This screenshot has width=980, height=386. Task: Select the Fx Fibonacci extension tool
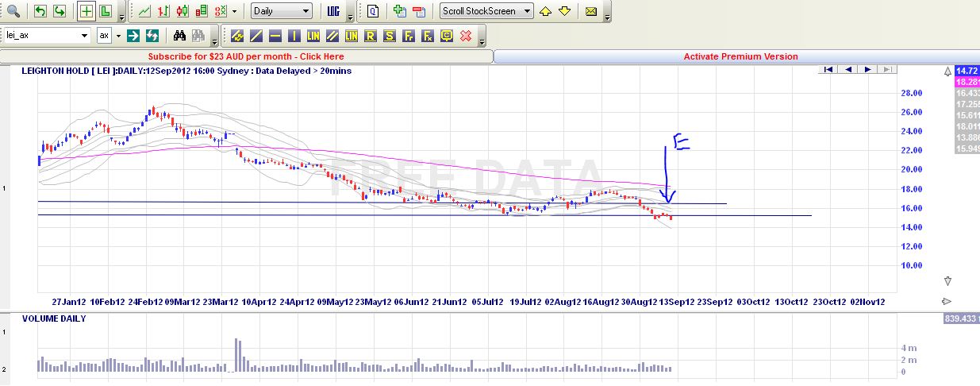(428, 36)
